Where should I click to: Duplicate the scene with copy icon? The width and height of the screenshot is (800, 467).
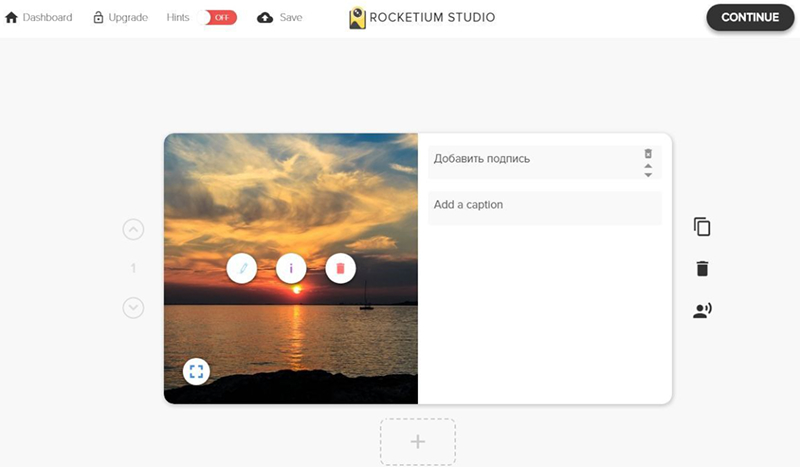[x=702, y=227]
